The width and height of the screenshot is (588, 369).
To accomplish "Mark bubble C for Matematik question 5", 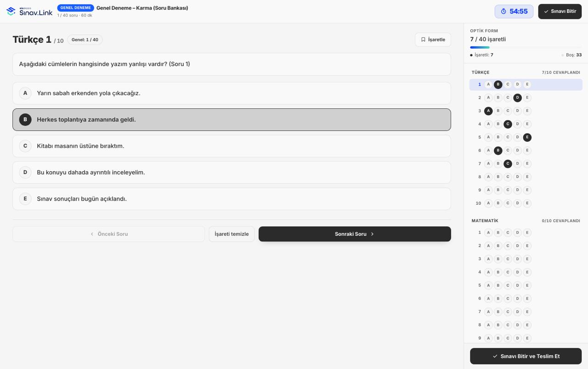I will (x=508, y=285).
